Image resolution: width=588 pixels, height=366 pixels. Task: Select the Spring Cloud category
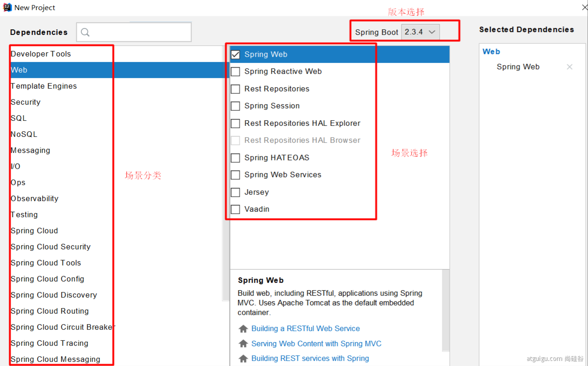point(116,231)
